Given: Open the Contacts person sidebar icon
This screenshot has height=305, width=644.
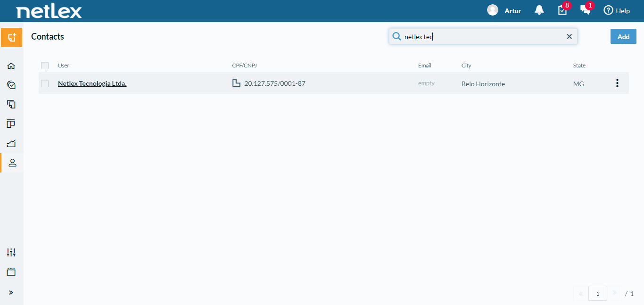Looking at the screenshot, I should tap(12, 163).
